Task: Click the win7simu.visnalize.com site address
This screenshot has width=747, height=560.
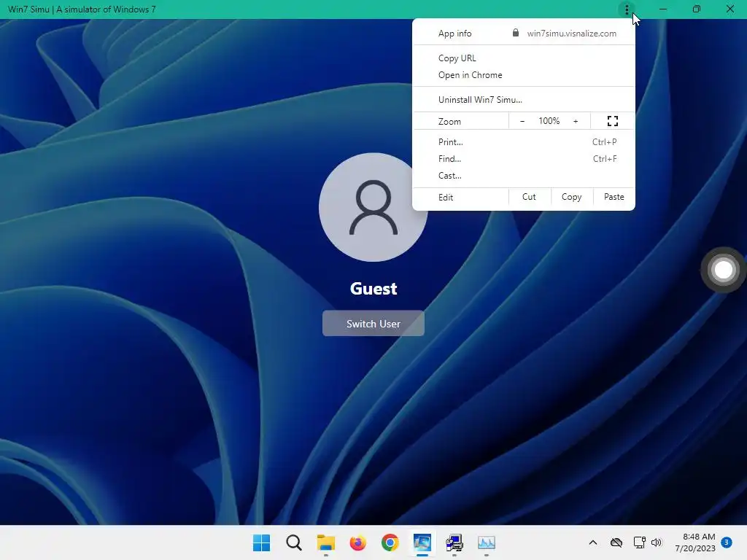Action: point(571,34)
